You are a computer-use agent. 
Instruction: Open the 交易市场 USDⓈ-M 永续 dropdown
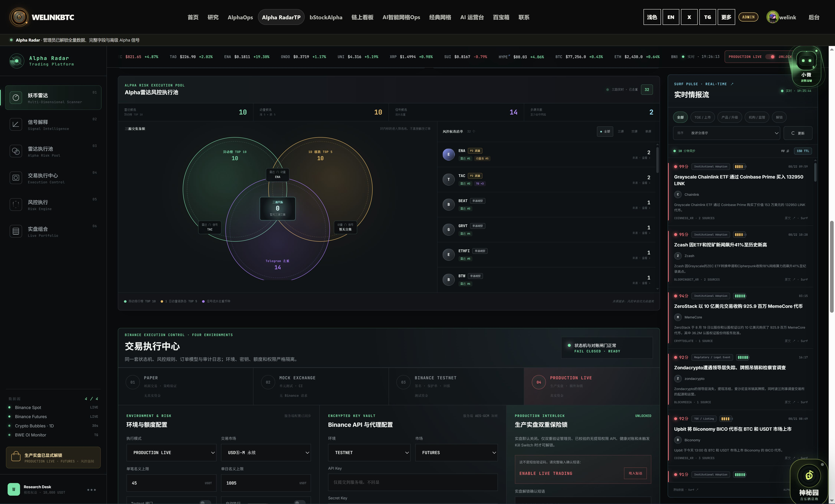click(266, 452)
